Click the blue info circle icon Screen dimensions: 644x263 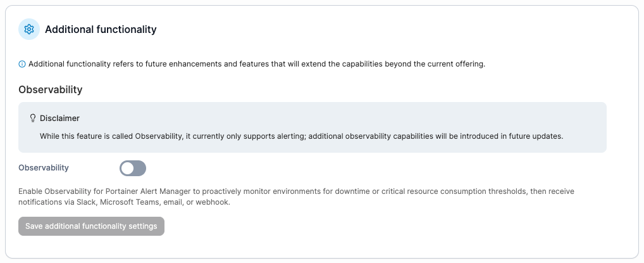click(22, 64)
